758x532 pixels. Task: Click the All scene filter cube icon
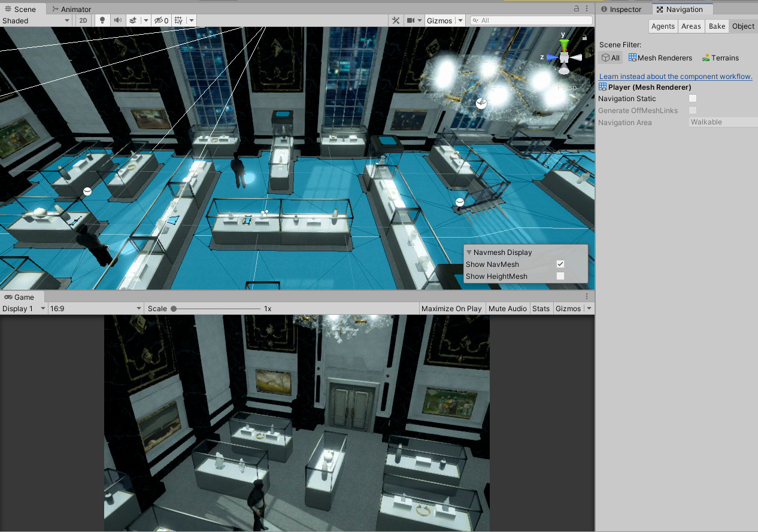610,58
